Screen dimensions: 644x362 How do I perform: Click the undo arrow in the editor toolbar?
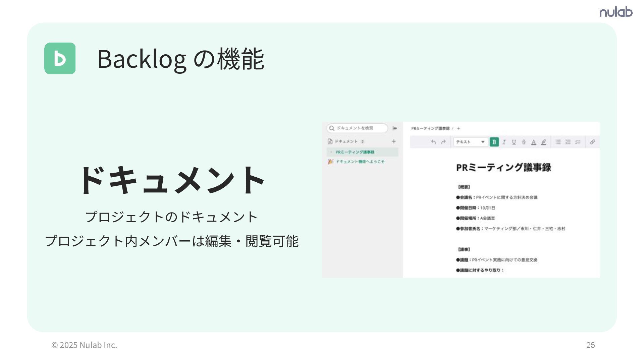click(x=433, y=142)
